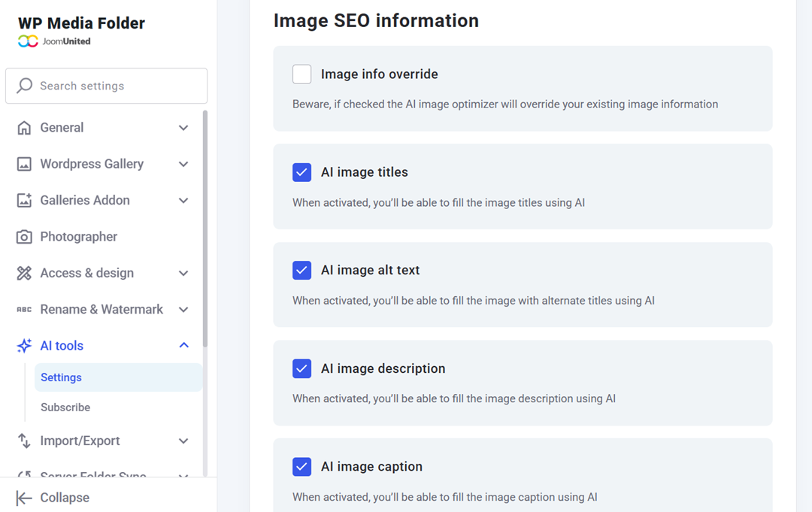
Task: Click the AI image description label
Action: 383,368
